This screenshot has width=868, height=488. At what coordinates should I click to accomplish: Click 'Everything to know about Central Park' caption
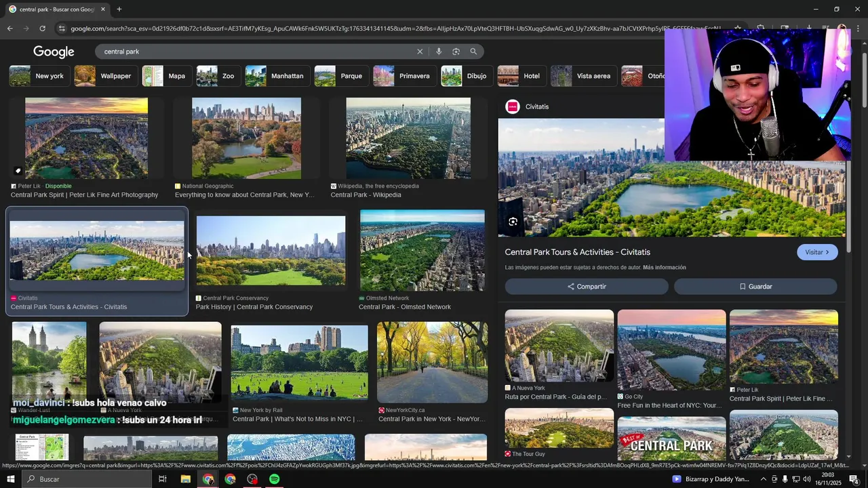coord(245,195)
